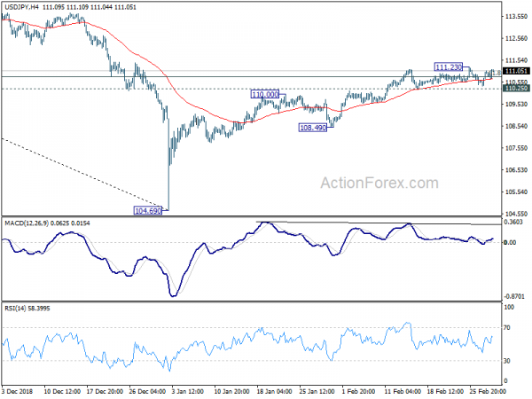The height and width of the screenshot is (399, 532).
Task: Click the current price tag 111.051
Action: coord(516,71)
